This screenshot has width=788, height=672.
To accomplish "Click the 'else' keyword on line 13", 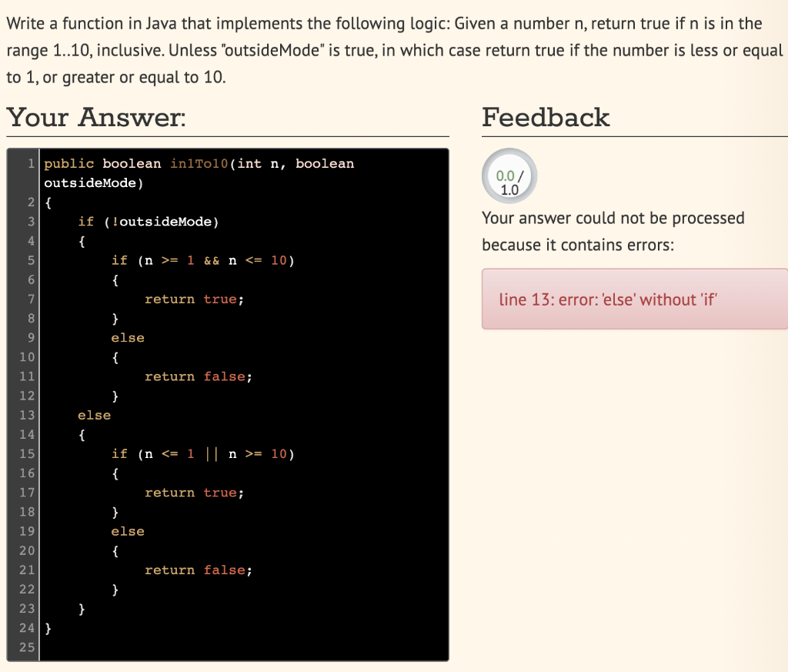I will (94, 415).
